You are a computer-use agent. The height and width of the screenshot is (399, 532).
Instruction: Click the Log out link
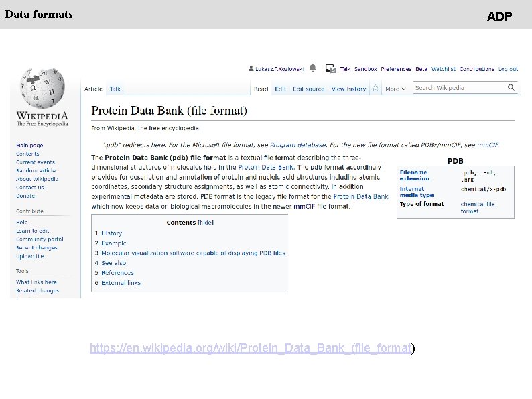(509, 69)
